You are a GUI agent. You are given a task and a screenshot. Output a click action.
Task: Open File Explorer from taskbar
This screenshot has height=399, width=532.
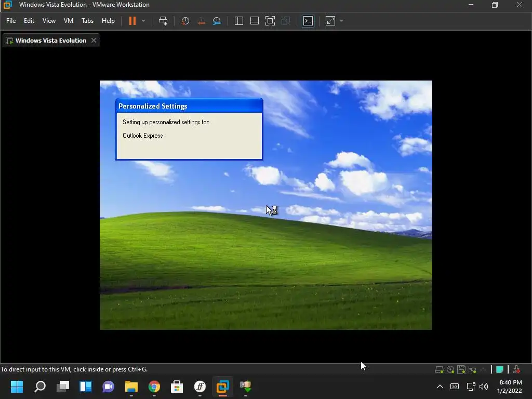tap(131, 387)
